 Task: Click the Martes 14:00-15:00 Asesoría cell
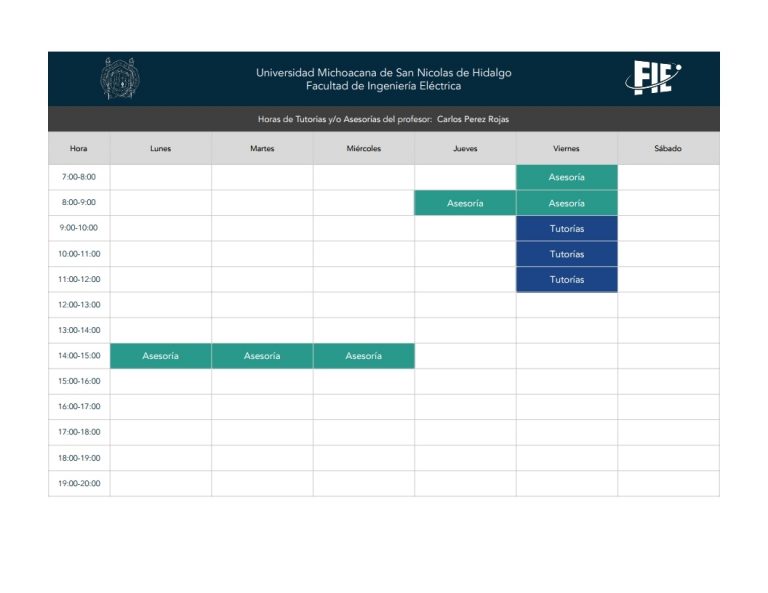coord(262,356)
